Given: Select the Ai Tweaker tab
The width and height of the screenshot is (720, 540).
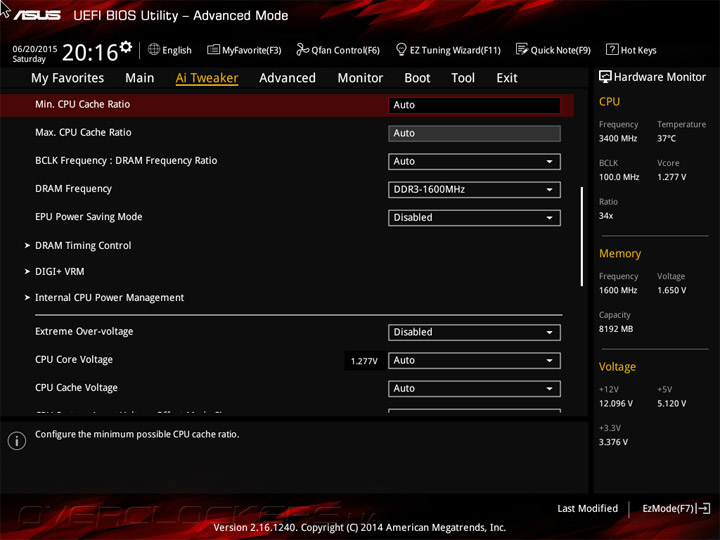Looking at the screenshot, I should pos(207,78).
